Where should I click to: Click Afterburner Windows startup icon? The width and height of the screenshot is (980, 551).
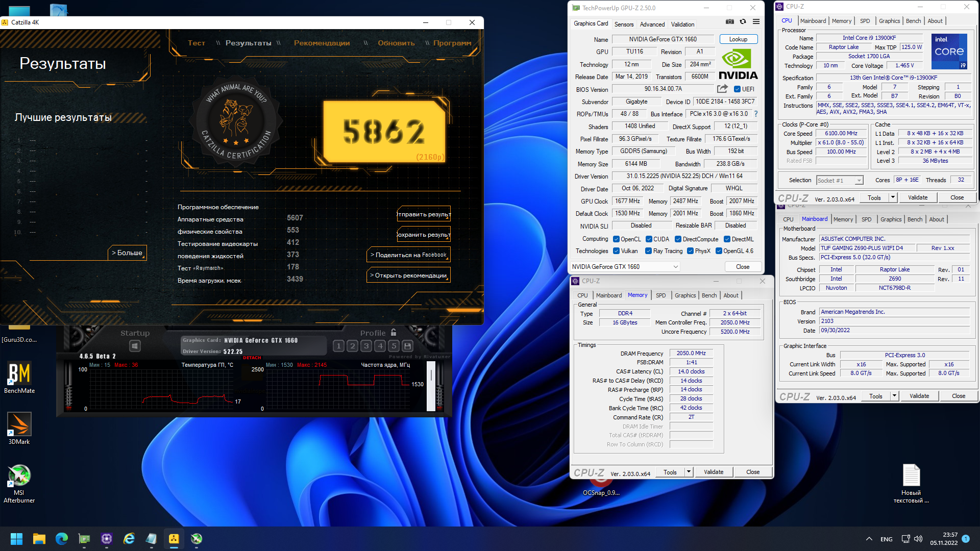[x=135, y=346]
